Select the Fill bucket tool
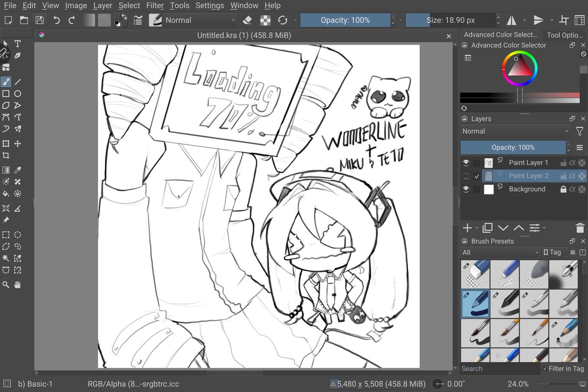The image size is (588, 392). [6, 194]
